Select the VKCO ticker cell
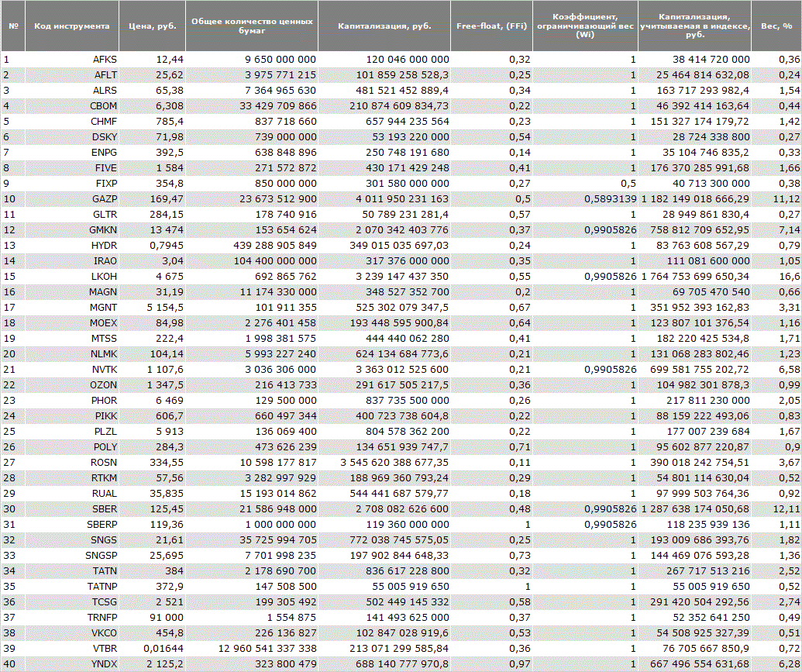This screenshot has height=672, width=802. click(x=72, y=633)
